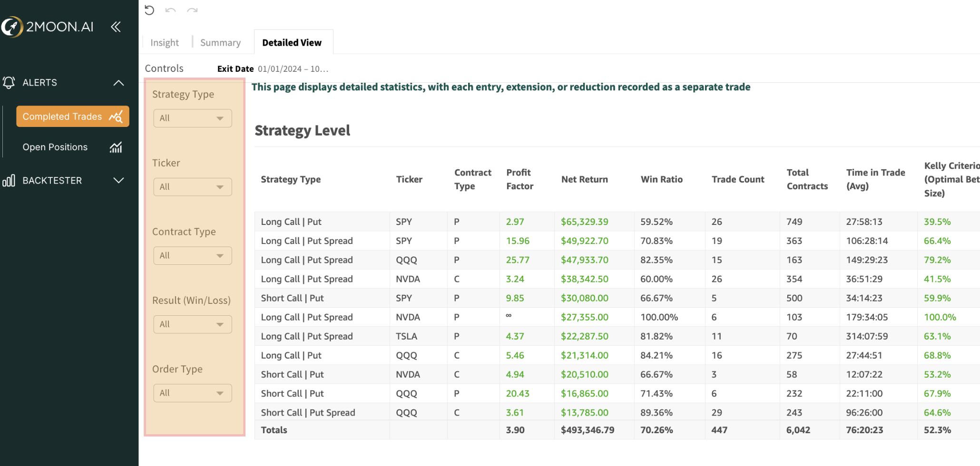Expand the Backtester section chevron
Viewport: 980px width, 466px height.
[x=118, y=181]
